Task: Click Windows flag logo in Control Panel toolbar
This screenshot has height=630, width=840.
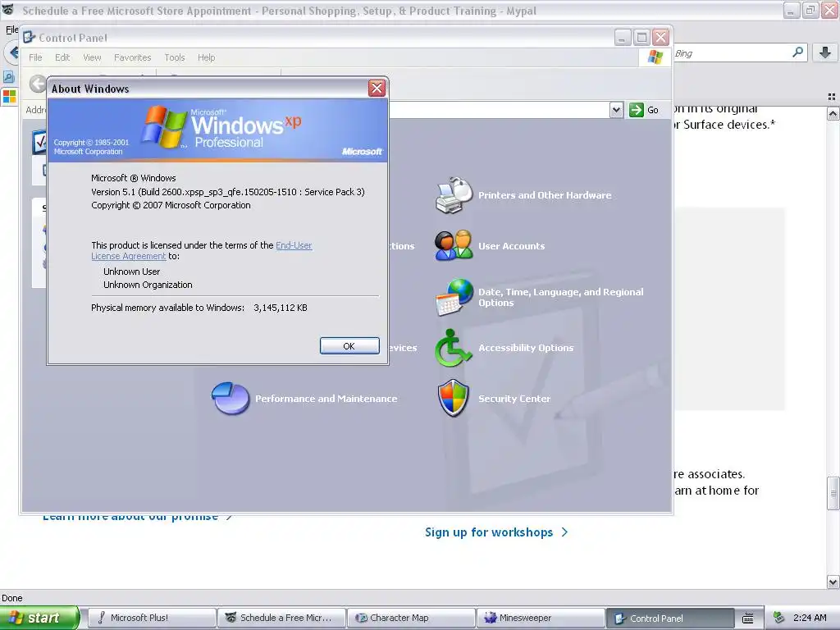Action: (655, 57)
